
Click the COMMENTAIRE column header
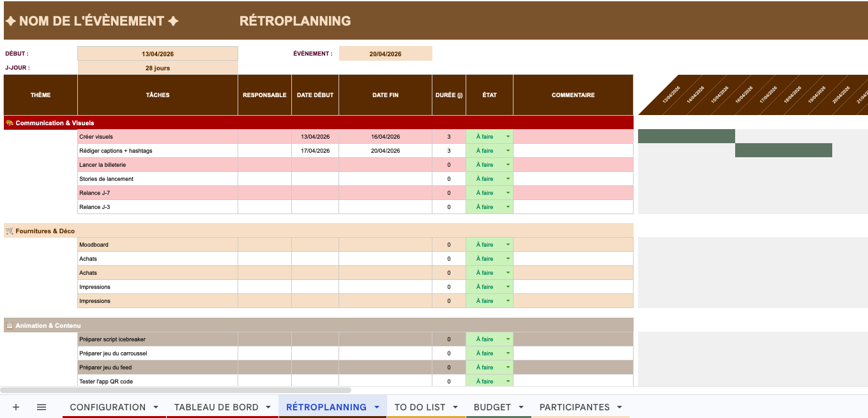(x=573, y=95)
